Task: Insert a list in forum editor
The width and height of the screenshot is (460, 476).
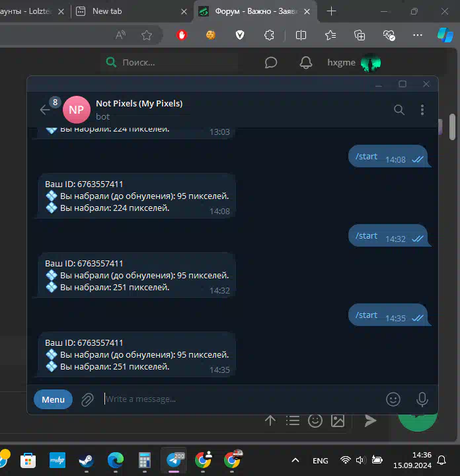Action: 293,420
